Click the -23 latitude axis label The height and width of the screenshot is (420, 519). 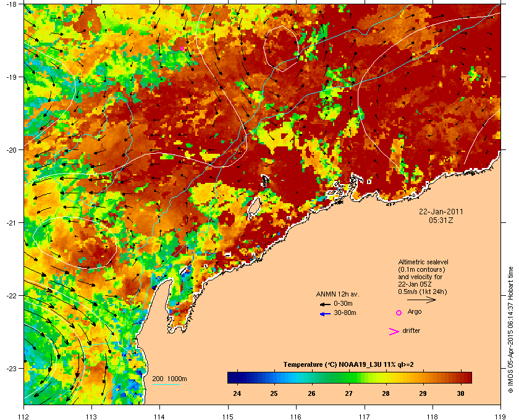click(x=12, y=368)
